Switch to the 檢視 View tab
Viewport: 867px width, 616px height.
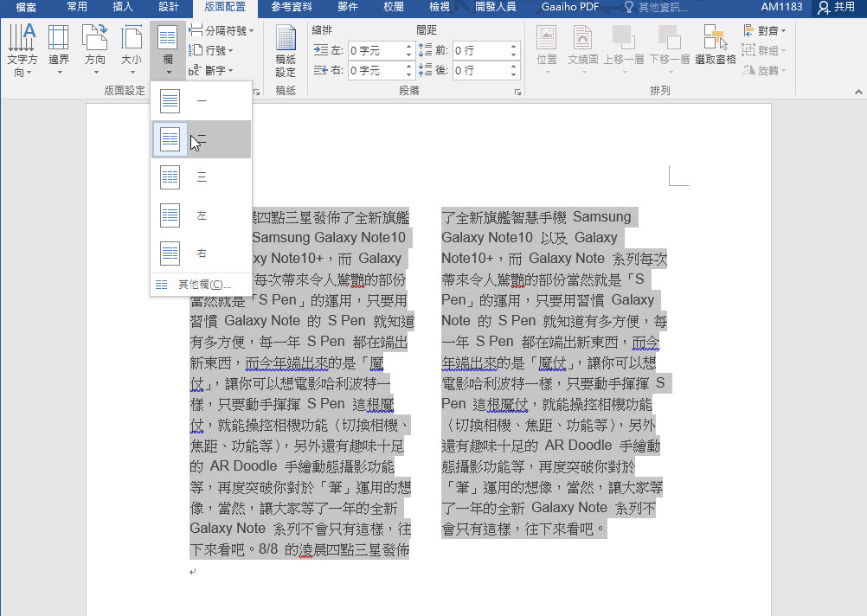click(440, 7)
